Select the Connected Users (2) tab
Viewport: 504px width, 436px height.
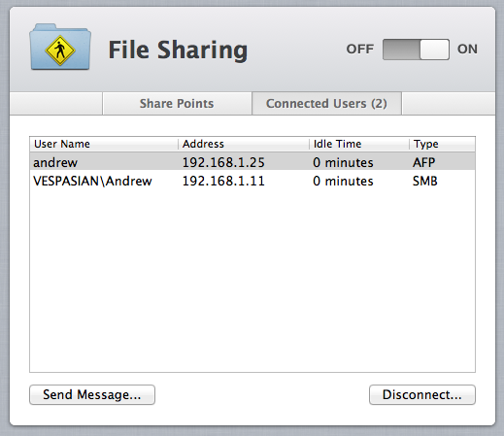click(x=326, y=104)
